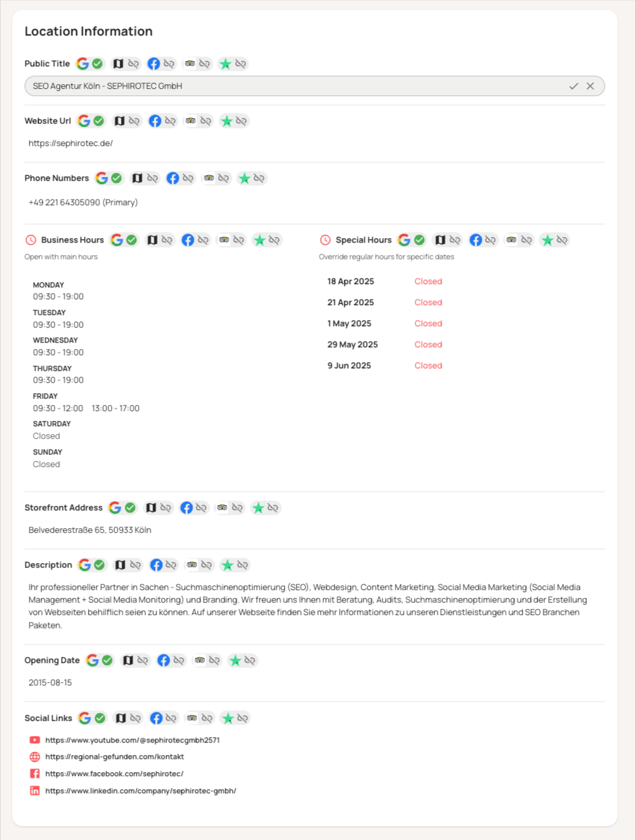Click the Google icon beside Special Hours

405,240
